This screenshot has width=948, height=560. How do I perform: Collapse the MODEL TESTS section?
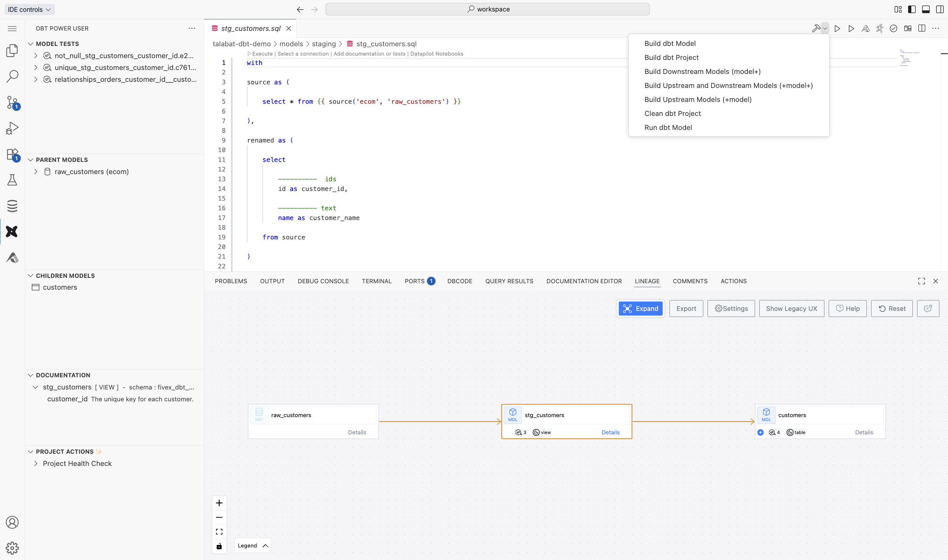click(x=31, y=44)
